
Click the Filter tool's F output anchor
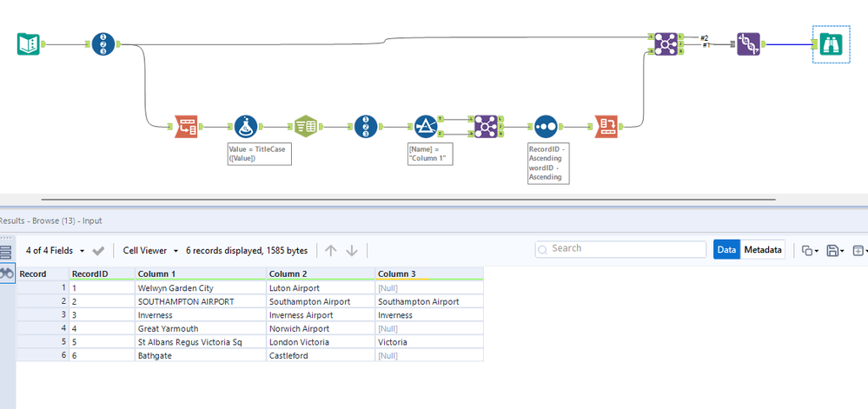[x=441, y=134]
